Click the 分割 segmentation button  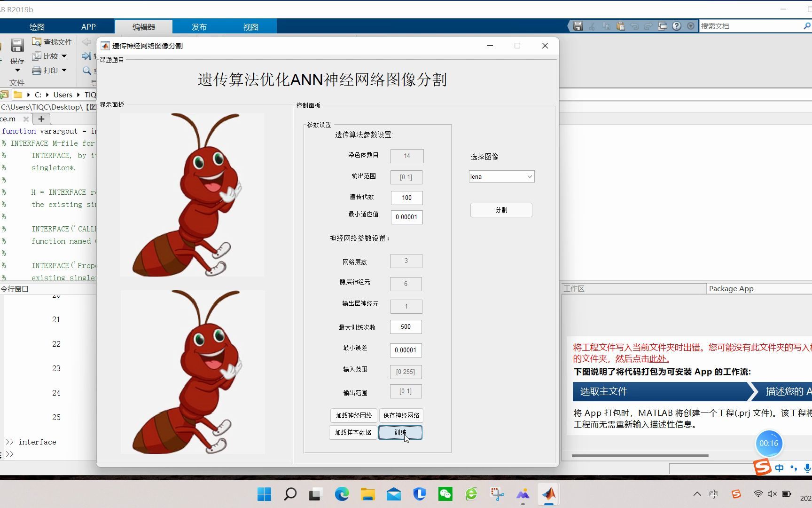500,210
